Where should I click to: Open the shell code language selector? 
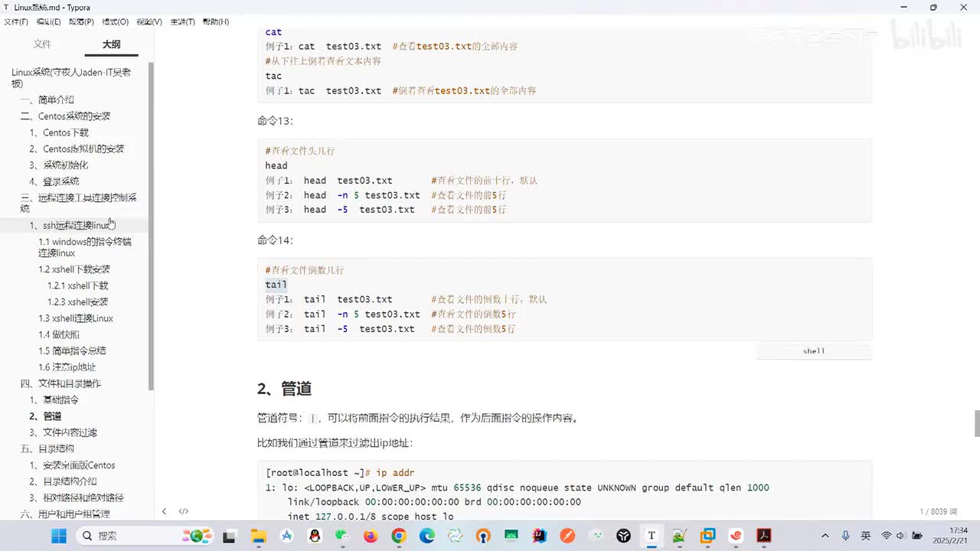[814, 351]
